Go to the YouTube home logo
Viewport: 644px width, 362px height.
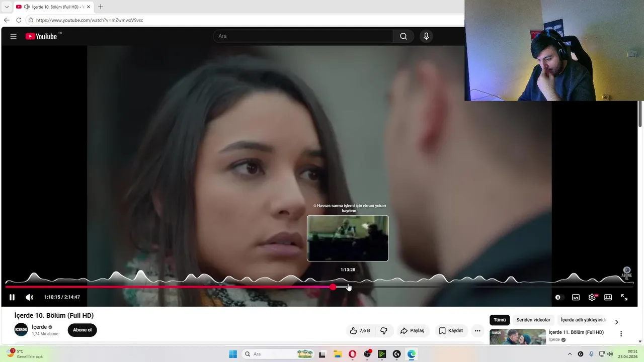pos(41,36)
